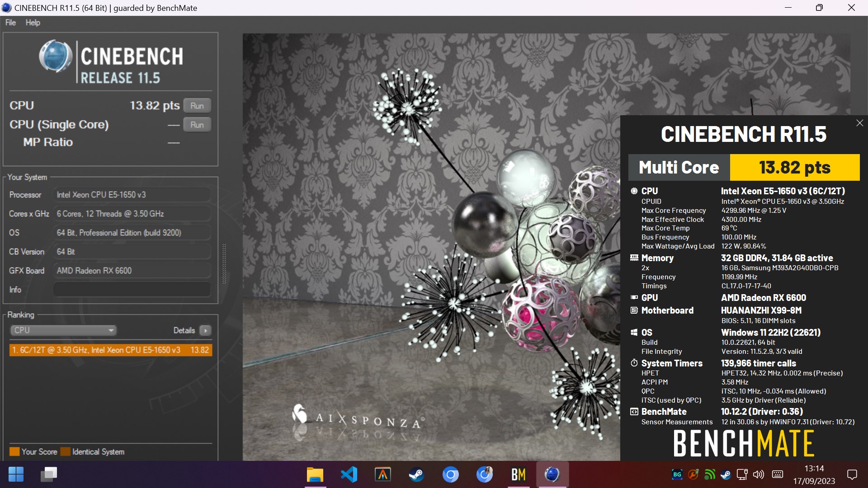
Task: Click the System Timers clock icon
Action: 634,363
